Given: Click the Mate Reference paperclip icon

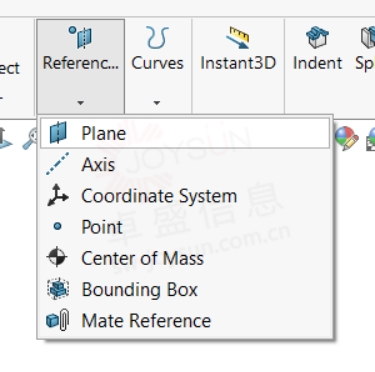Looking at the screenshot, I should pos(58,320).
